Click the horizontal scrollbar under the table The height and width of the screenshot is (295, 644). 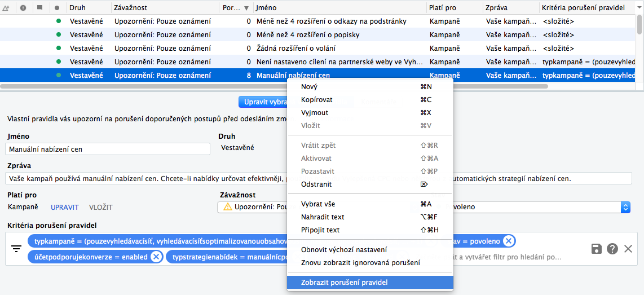[x=275, y=87]
